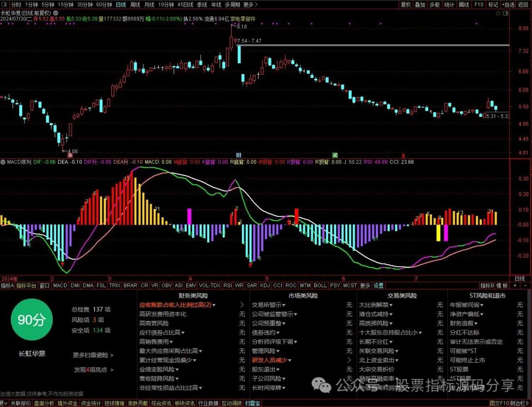Open the 发现4项亮点 link
Viewport: 532px width, 407px height.
point(94,370)
